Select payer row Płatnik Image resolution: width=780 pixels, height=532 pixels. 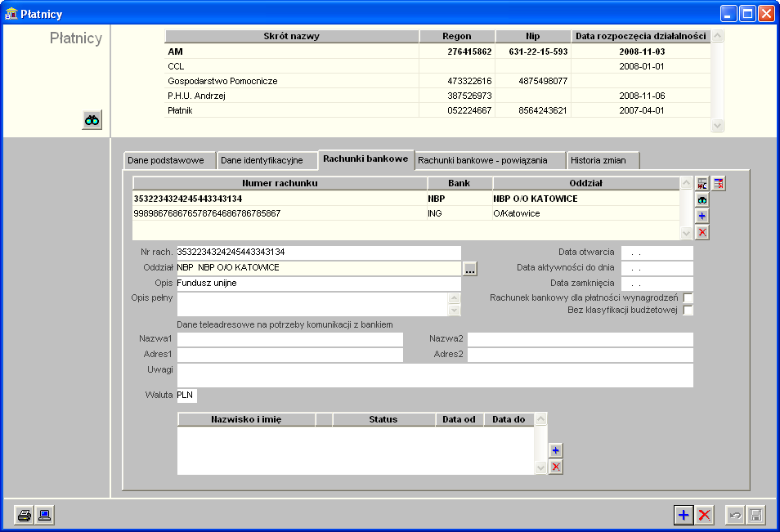pos(437,110)
